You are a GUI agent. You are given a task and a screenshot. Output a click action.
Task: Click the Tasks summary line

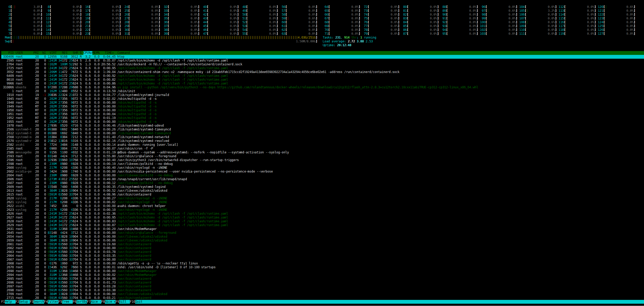pyautogui.click(x=349, y=38)
